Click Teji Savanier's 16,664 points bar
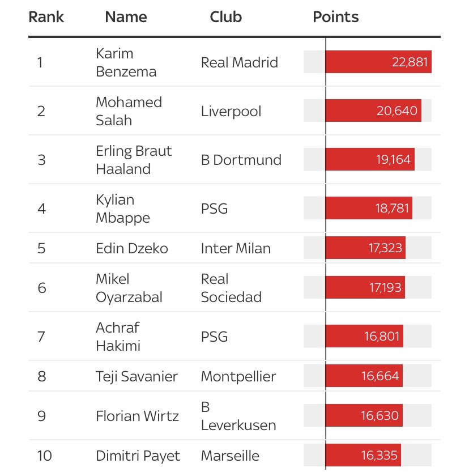Screen dimensions: 469x476 coord(364,376)
